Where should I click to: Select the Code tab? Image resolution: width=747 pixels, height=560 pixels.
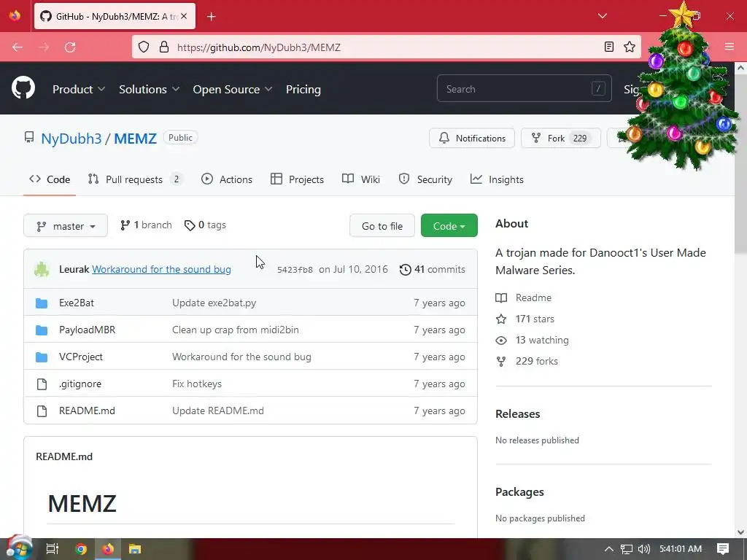click(50, 179)
